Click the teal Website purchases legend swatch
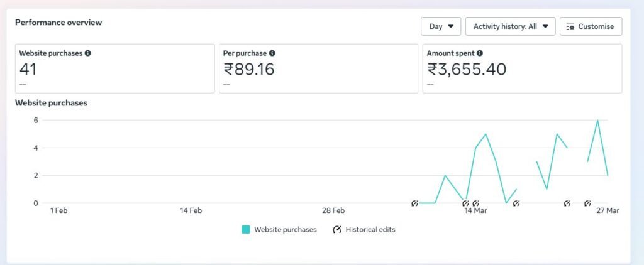Image resolution: width=644 pixels, height=265 pixels. pyautogui.click(x=246, y=230)
